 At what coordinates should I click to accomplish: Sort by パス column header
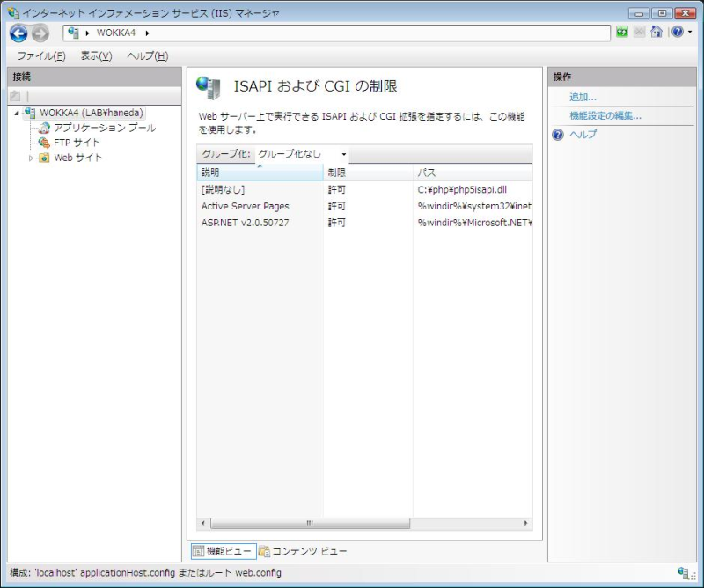click(x=473, y=173)
